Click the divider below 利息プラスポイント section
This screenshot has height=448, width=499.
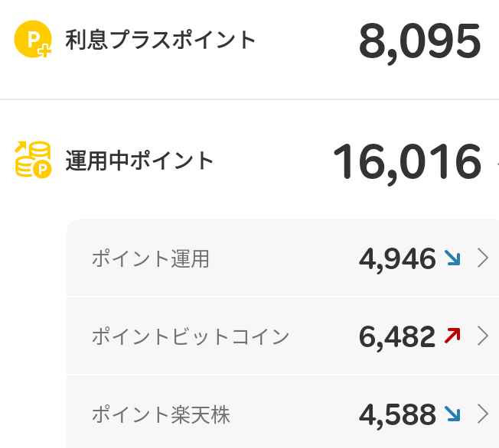point(249,99)
